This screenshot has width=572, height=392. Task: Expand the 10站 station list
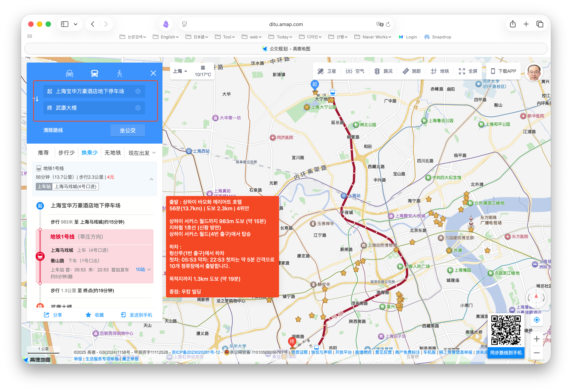(x=143, y=270)
